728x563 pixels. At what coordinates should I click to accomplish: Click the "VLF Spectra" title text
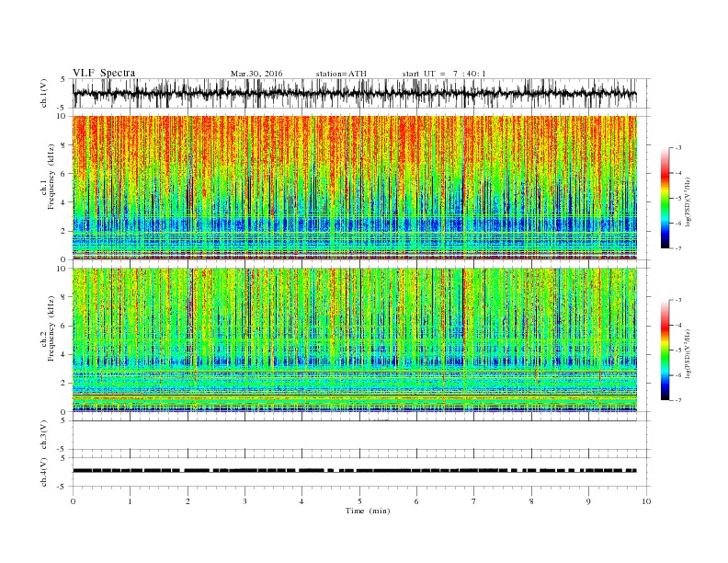(104, 73)
